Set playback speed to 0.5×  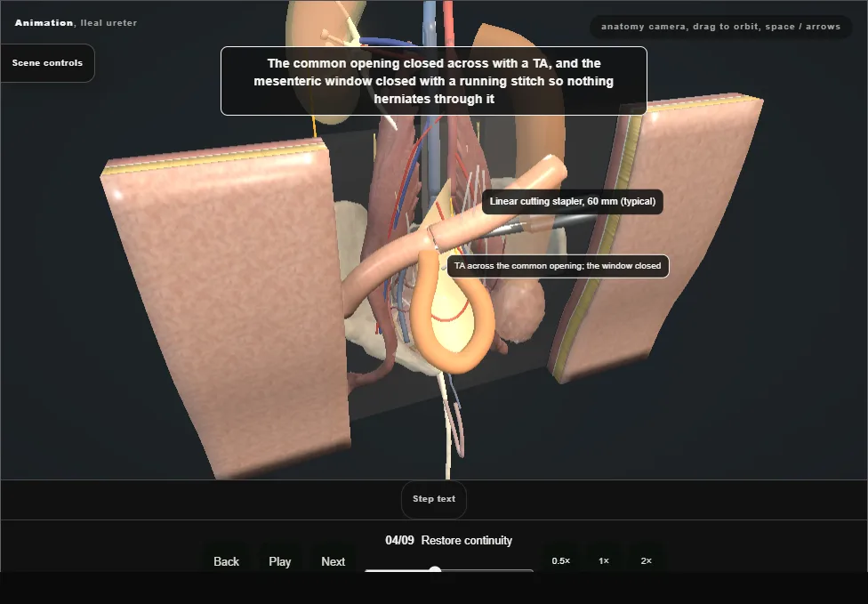[x=561, y=560]
